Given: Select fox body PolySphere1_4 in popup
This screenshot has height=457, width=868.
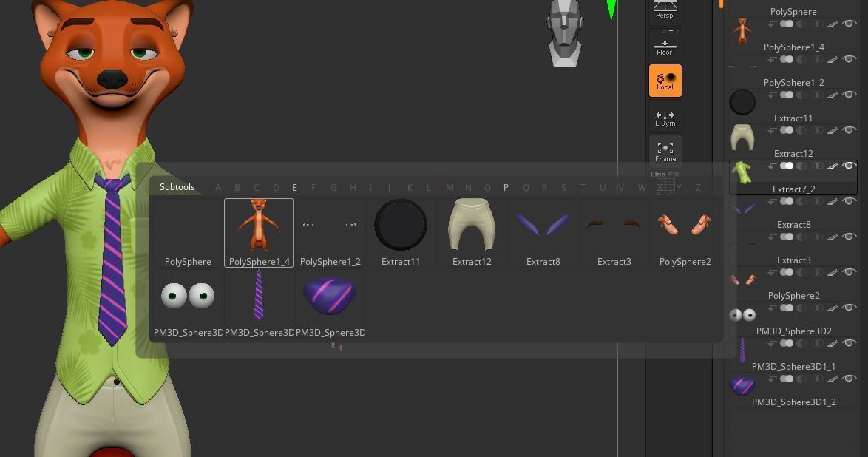Looking at the screenshot, I should coord(259,233).
